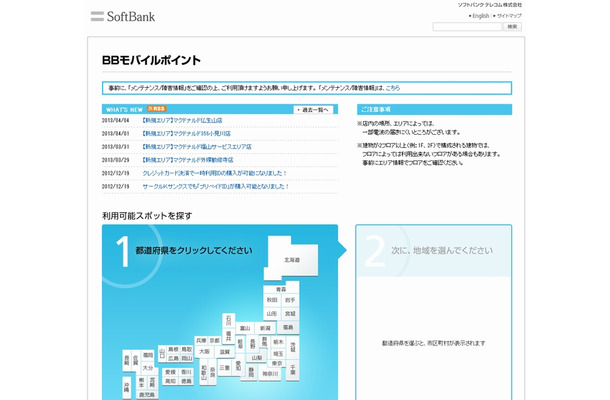Select 長崎 prefecture tile

click(127, 361)
